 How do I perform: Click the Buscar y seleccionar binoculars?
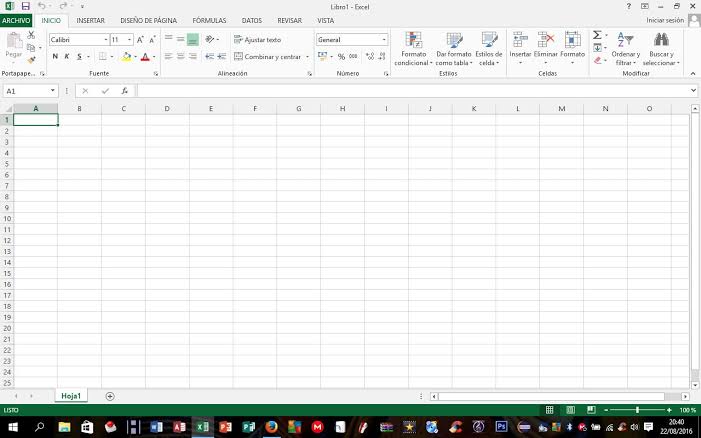coord(660,49)
